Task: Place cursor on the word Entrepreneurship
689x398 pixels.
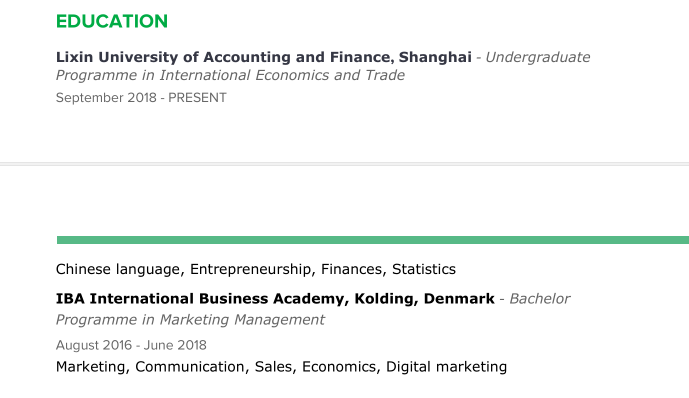Action: [250, 269]
